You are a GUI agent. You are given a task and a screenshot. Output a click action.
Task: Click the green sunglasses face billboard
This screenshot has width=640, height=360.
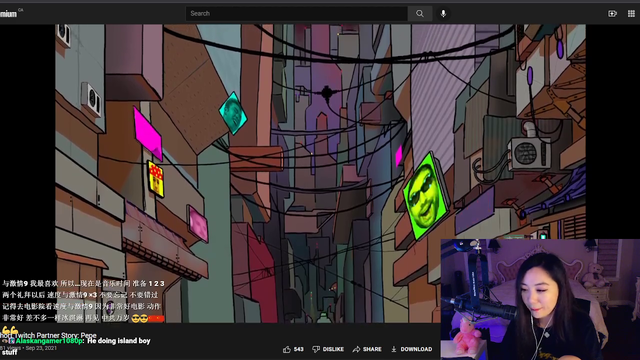coord(425,197)
